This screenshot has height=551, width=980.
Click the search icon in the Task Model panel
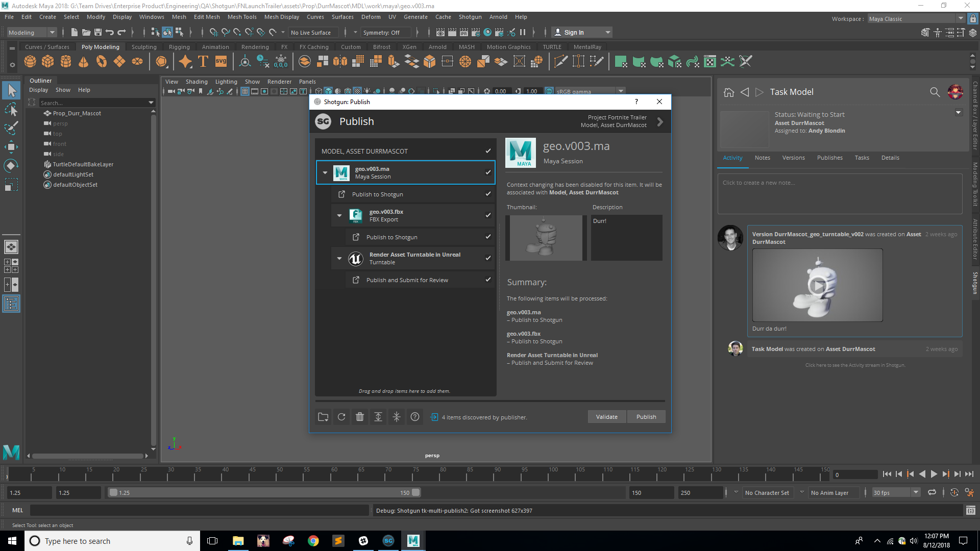click(x=935, y=92)
